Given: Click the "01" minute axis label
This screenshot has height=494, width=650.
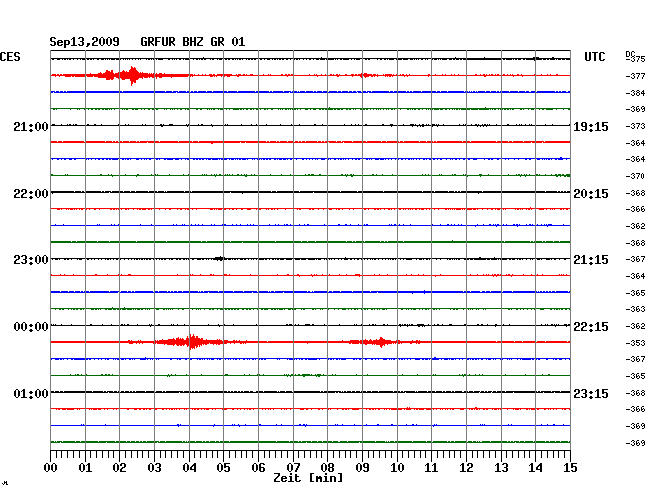Looking at the screenshot, I should point(85,468).
